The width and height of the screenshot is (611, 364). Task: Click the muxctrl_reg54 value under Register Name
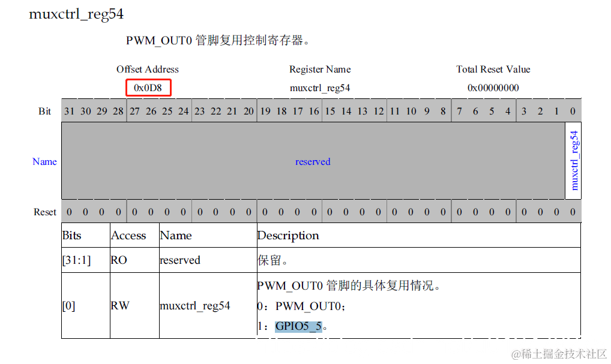(320, 88)
